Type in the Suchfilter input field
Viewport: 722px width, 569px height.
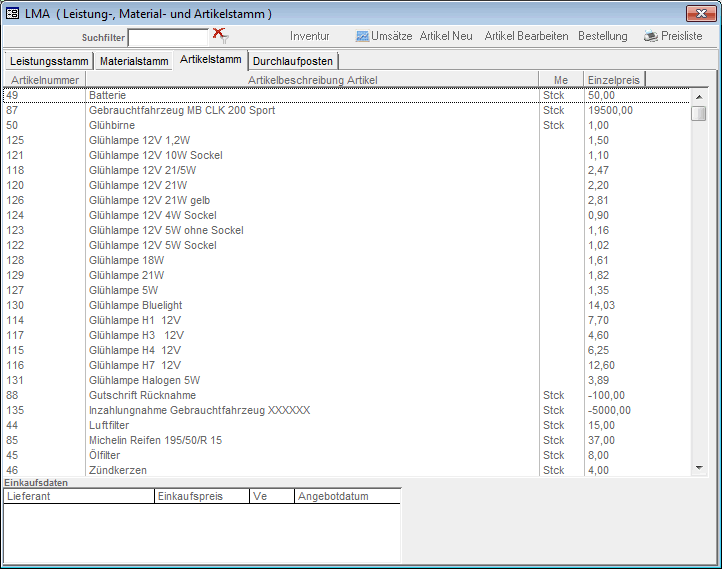(x=168, y=37)
